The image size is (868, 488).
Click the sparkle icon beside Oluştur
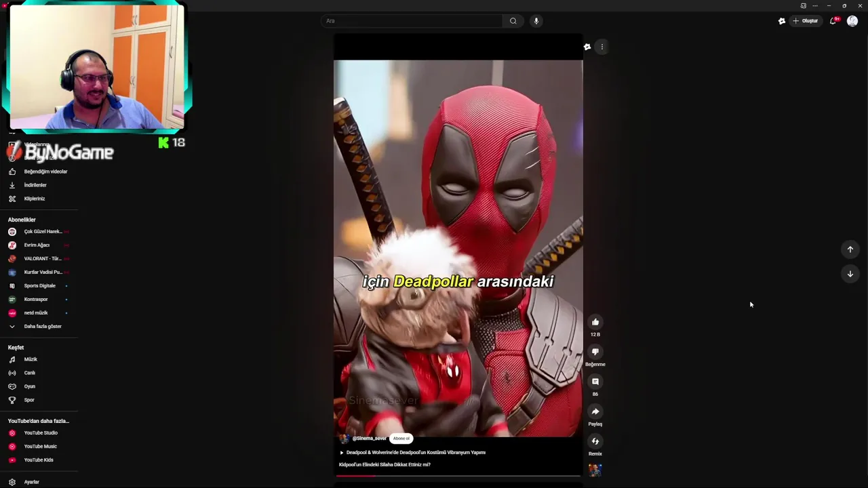pos(782,21)
